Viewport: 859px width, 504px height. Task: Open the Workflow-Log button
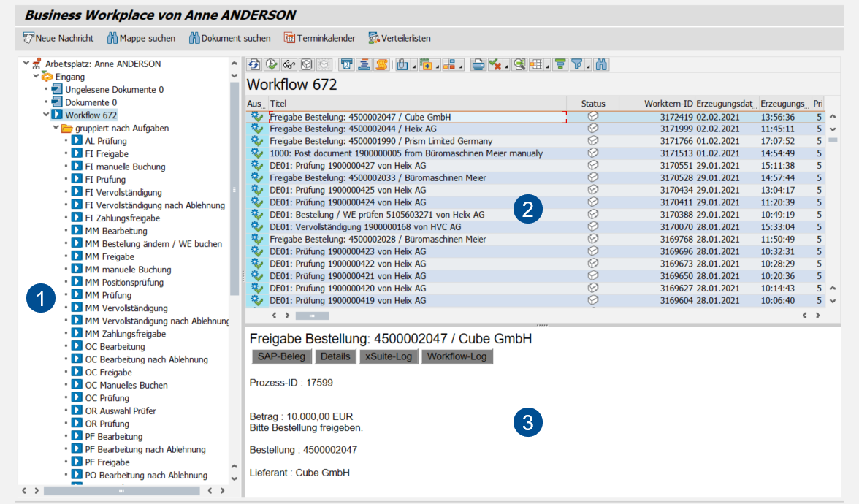[x=457, y=356]
